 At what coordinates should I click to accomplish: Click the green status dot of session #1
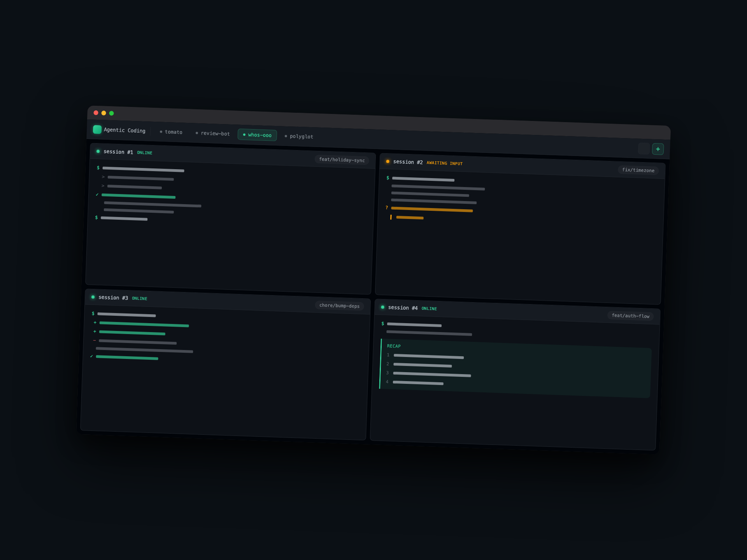pos(98,151)
